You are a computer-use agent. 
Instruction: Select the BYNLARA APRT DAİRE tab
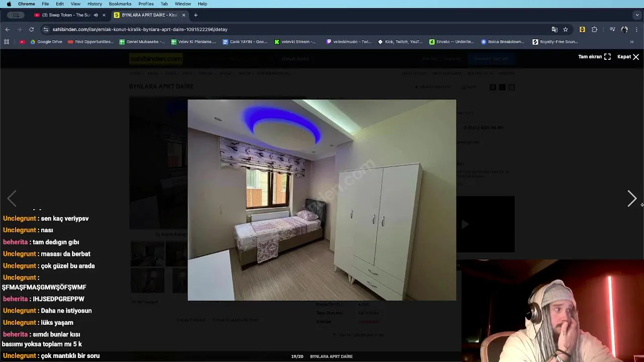click(x=149, y=15)
